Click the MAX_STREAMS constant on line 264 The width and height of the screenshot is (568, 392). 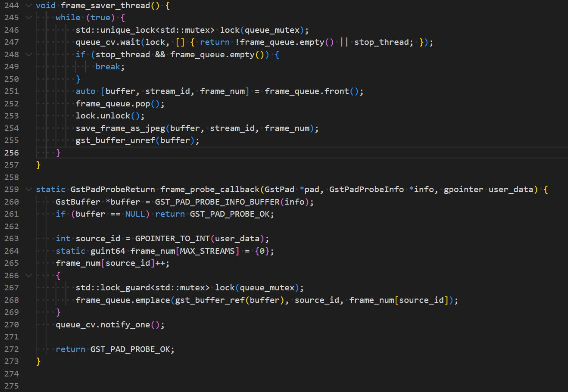207,251
